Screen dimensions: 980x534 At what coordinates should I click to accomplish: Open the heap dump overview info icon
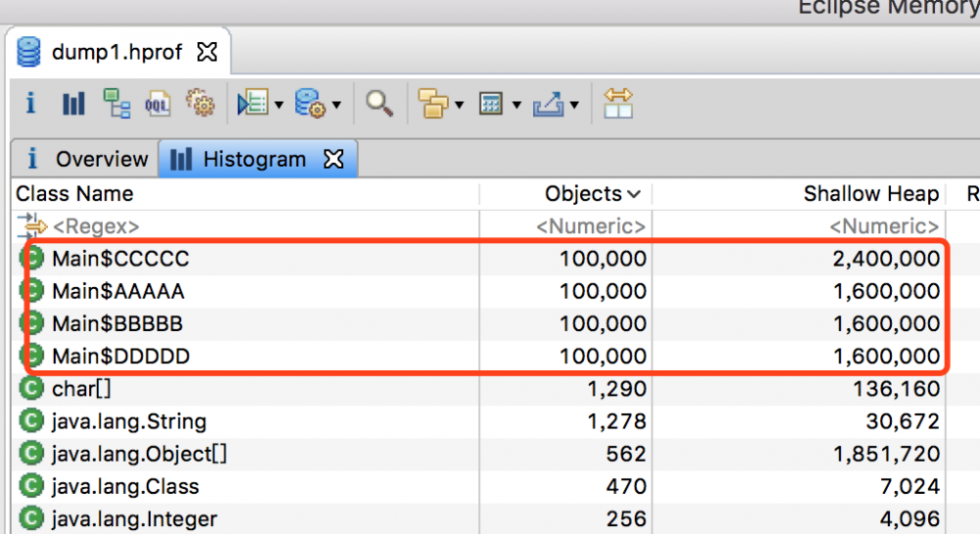[30, 103]
